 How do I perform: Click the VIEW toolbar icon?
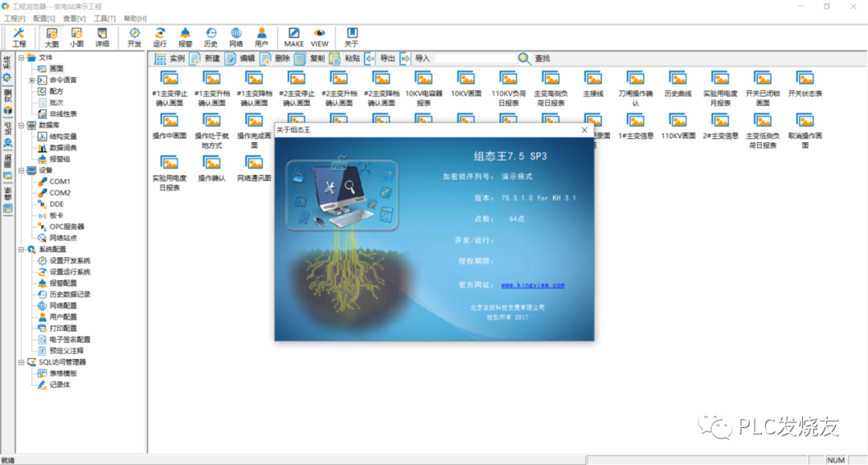coord(319,36)
